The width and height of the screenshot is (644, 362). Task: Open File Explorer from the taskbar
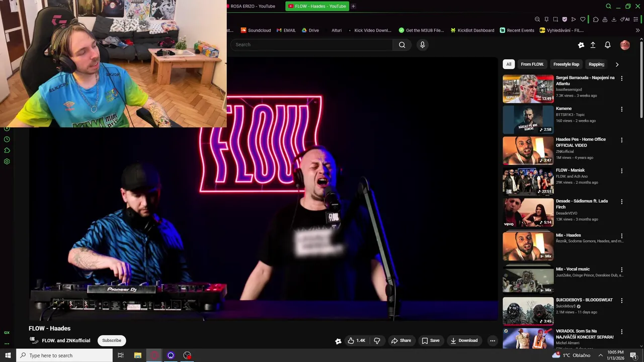tap(137, 355)
